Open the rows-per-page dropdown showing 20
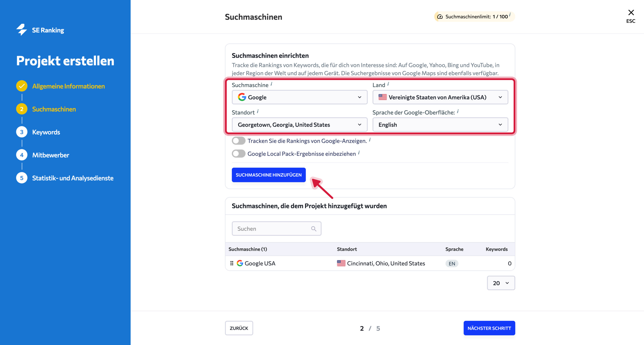Viewport: 644px width, 345px height. pos(501,283)
